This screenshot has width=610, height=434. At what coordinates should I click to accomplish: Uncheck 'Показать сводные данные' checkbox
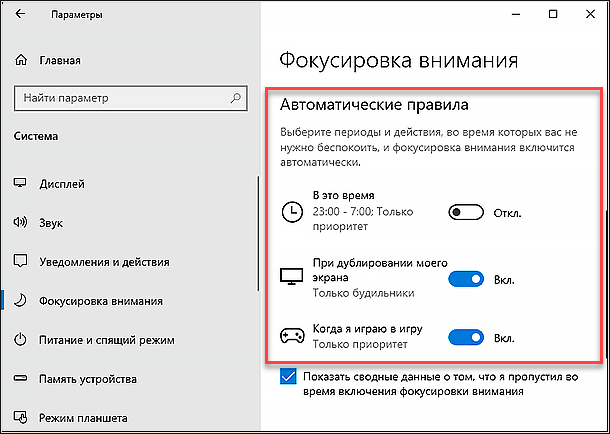pyautogui.click(x=289, y=376)
